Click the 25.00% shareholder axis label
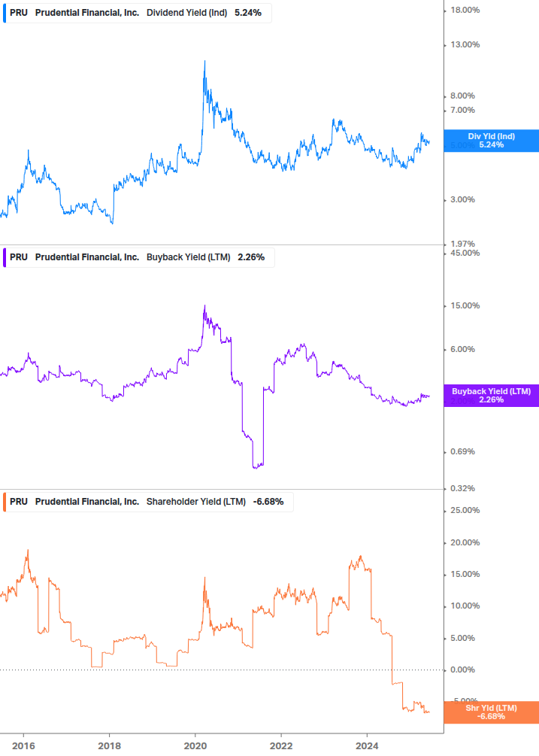 tap(465, 511)
